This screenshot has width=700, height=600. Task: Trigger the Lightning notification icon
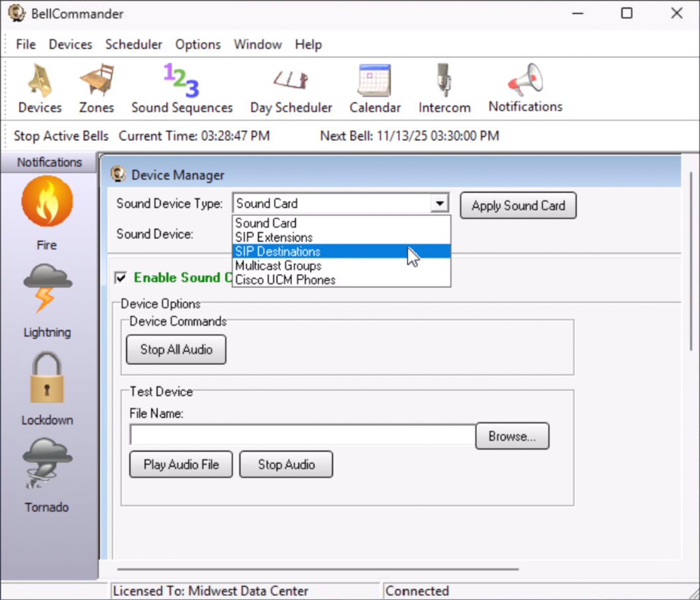pos(46,289)
